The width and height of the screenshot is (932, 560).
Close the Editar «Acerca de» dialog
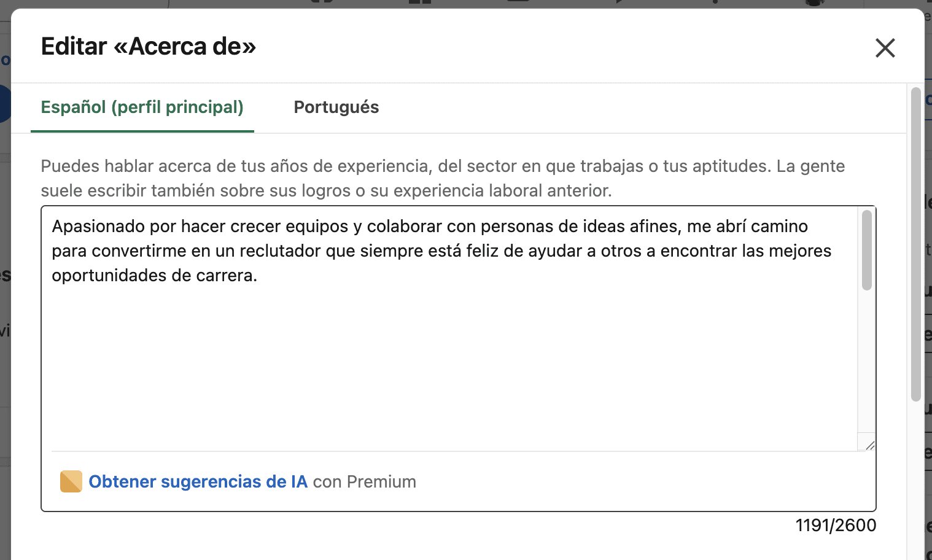coord(885,48)
